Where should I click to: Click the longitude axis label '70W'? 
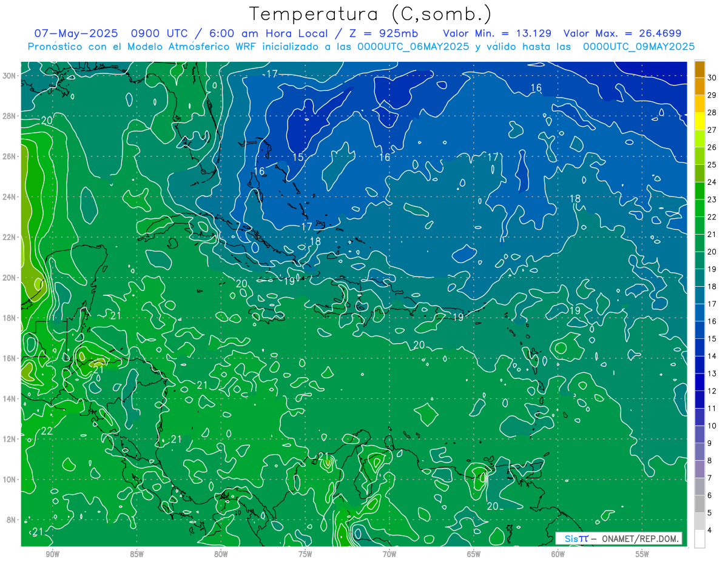[389, 554]
